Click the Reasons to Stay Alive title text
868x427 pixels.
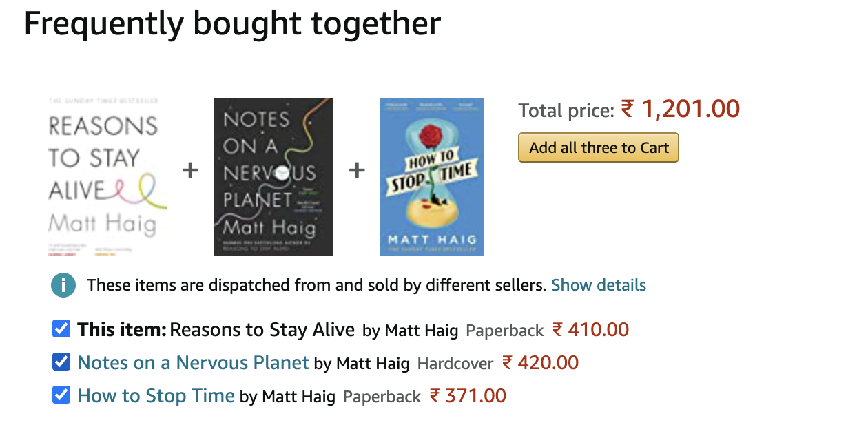(262, 330)
